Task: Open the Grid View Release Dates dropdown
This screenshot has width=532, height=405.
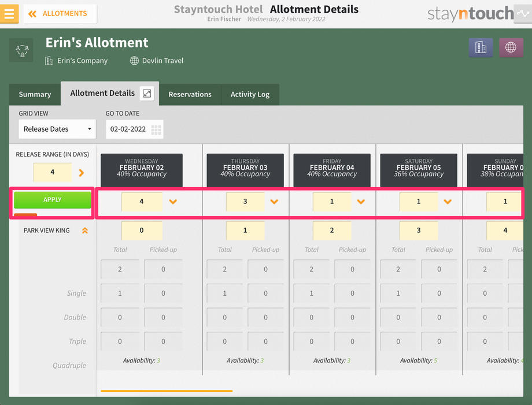Action: pos(57,129)
